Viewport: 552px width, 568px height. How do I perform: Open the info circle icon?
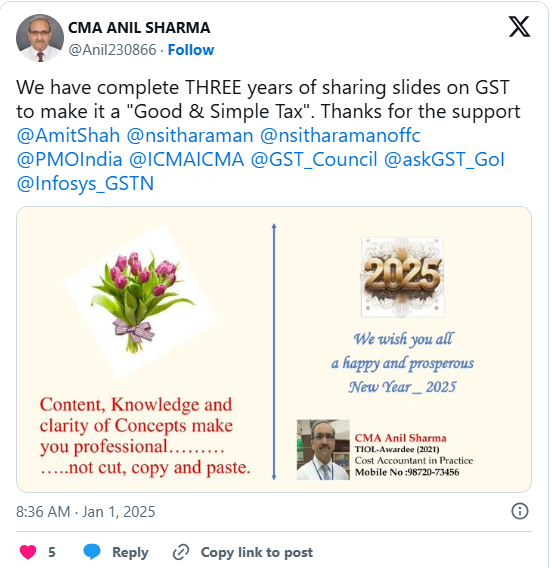point(520,511)
